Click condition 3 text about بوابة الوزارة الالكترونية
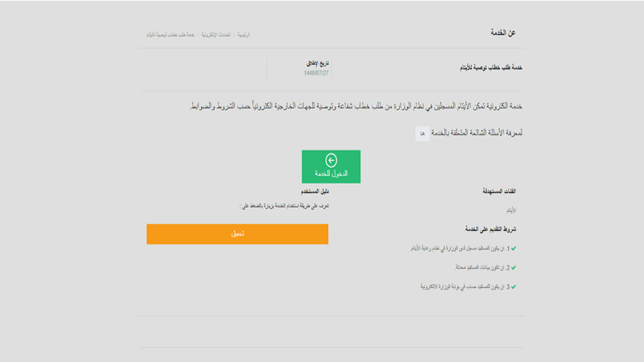This screenshot has width=644, height=362. tap(465, 287)
